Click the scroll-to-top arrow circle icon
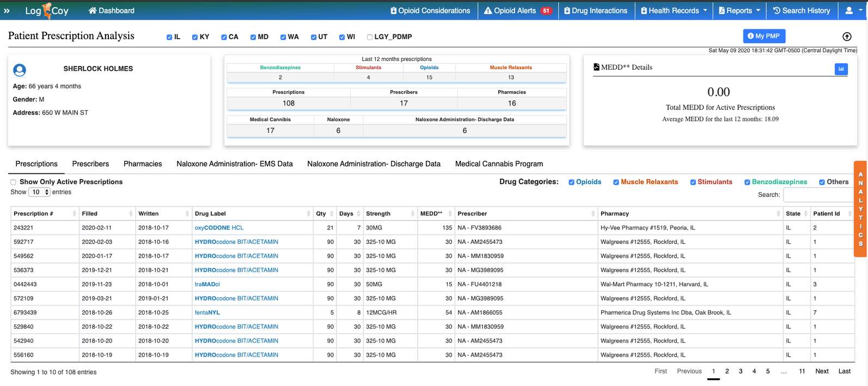 847,37
